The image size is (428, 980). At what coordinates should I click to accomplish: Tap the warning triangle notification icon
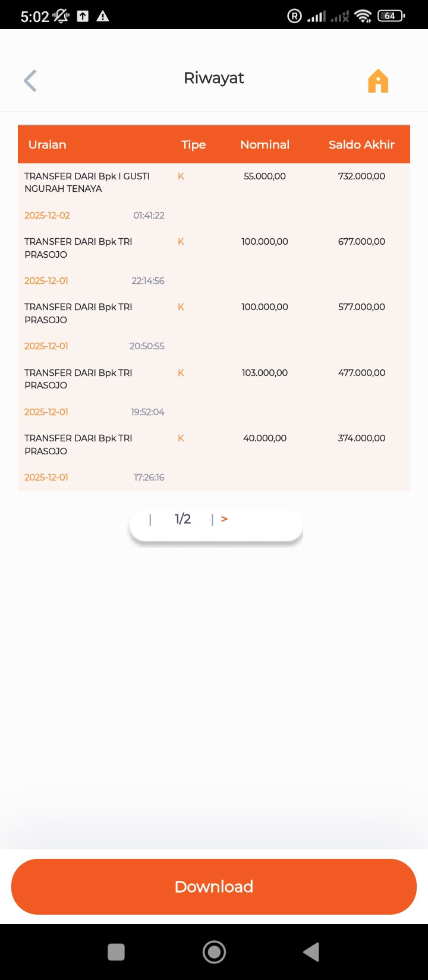click(x=103, y=16)
